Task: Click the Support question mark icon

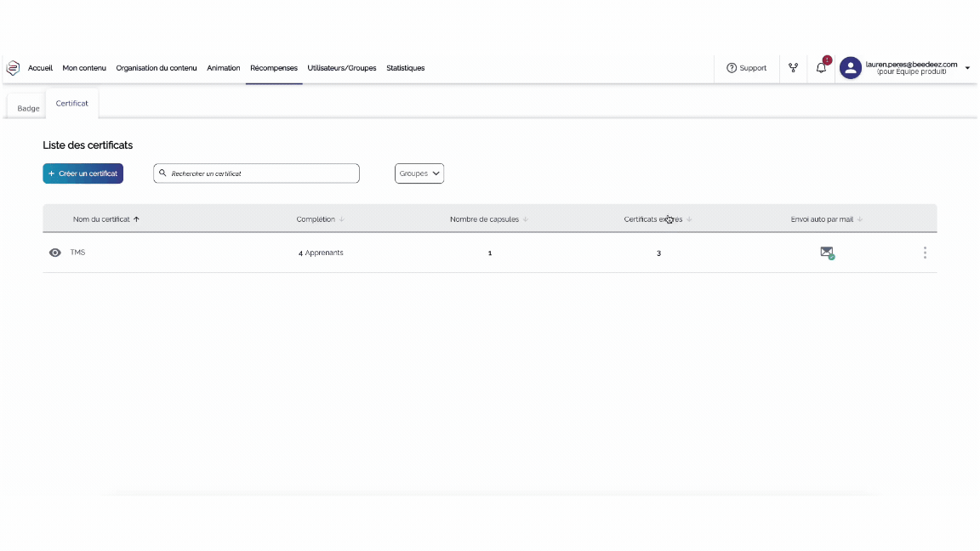Action: point(732,68)
